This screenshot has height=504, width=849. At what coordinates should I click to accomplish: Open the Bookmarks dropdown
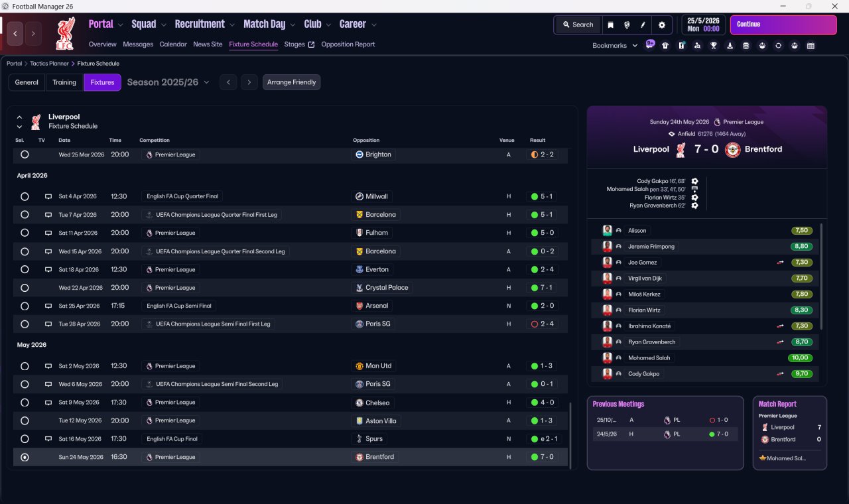[x=615, y=46]
